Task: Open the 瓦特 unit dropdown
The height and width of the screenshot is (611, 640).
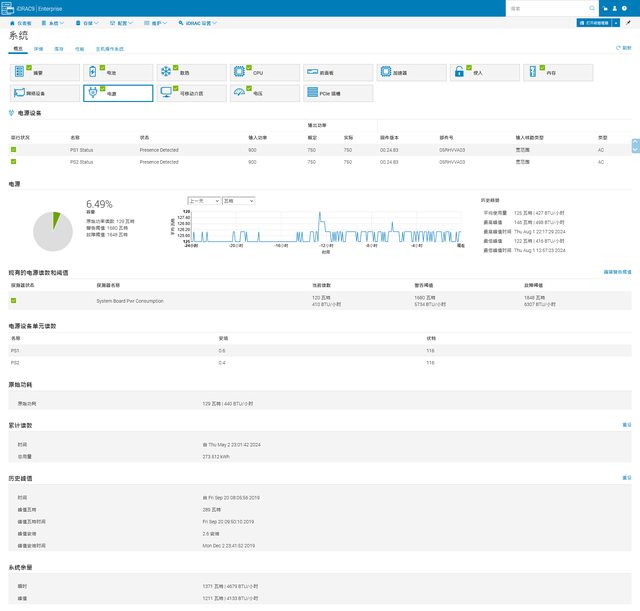Action: pos(238,201)
